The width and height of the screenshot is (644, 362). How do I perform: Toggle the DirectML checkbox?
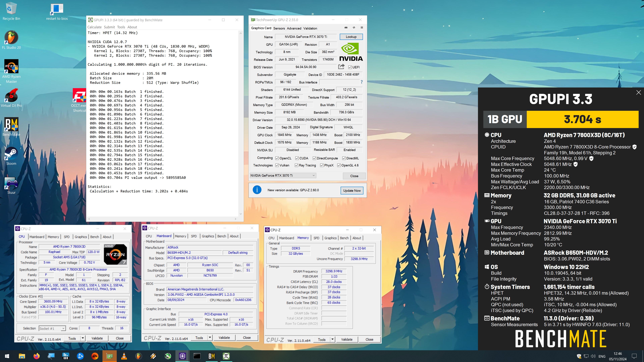[x=344, y=158]
